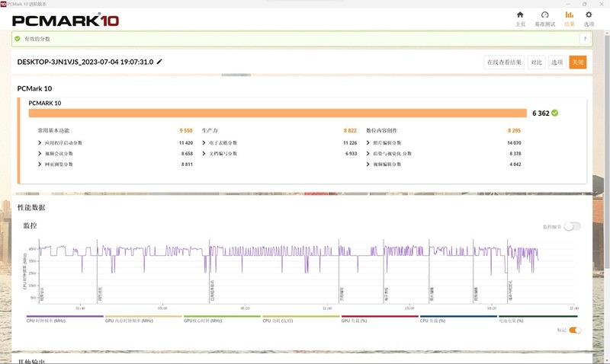610x364 pixels.
Task: Expand the 照片编辑分数 row
Action: click(369, 142)
